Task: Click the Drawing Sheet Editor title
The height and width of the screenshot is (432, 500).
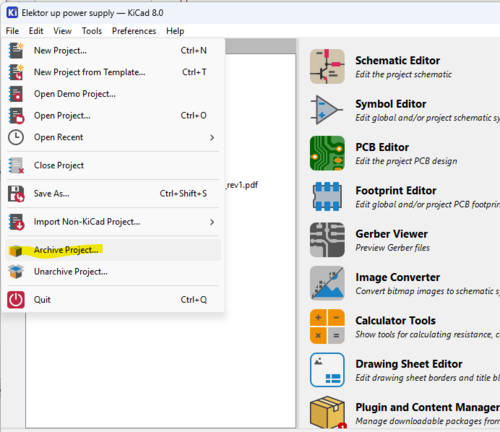Action: (x=409, y=364)
